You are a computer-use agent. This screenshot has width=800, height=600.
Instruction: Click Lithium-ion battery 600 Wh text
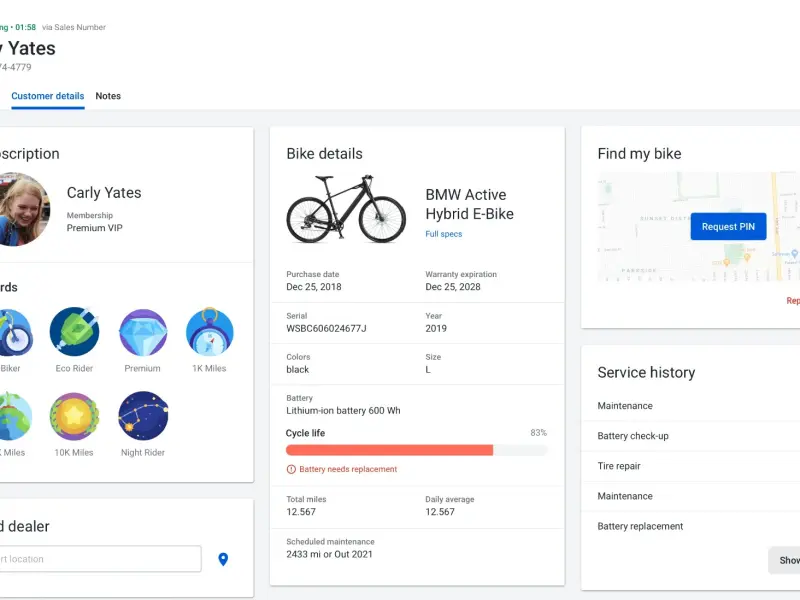coord(343,411)
